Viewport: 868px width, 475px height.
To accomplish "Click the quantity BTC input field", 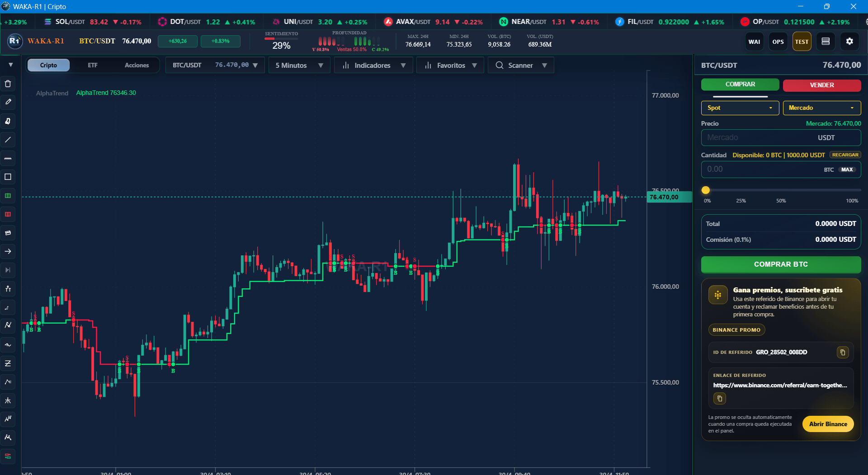I will [781, 169].
